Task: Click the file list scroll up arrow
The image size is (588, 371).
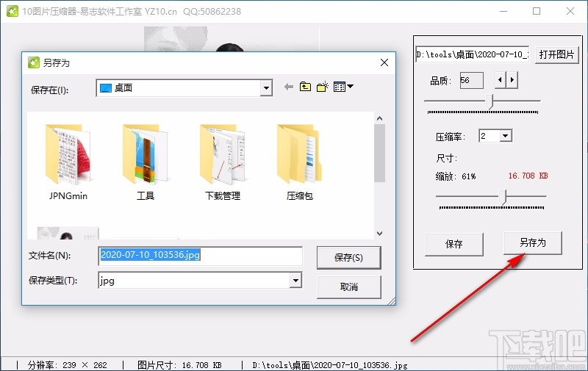Action: [x=379, y=118]
